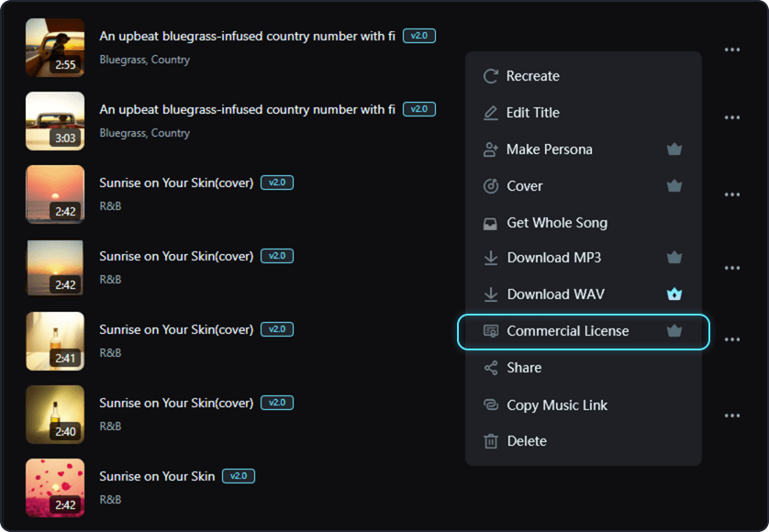Image resolution: width=769 pixels, height=532 pixels.
Task: Click the v2.0 badge on the 3:03 track
Action: click(418, 109)
